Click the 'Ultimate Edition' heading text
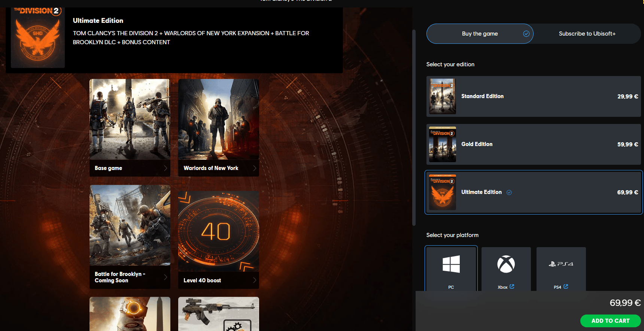Screen dimensions: 644x331 pos(98,21)
